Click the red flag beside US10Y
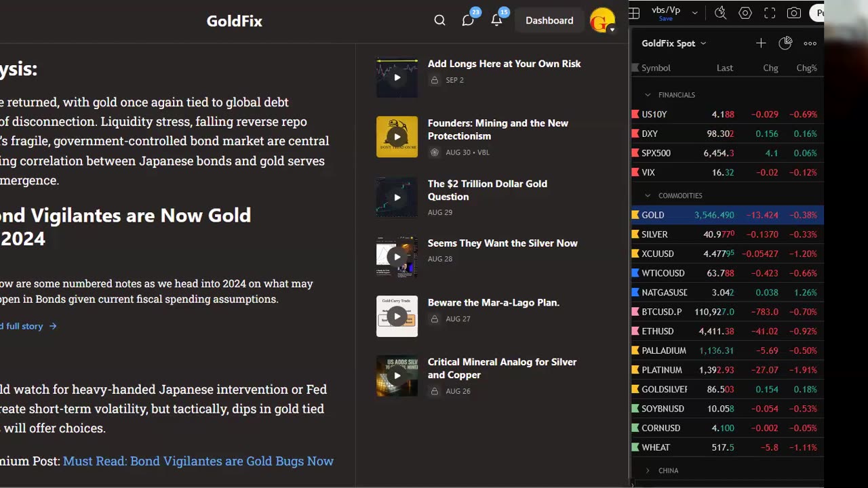 pyautogui.click(x=635, y=115)
